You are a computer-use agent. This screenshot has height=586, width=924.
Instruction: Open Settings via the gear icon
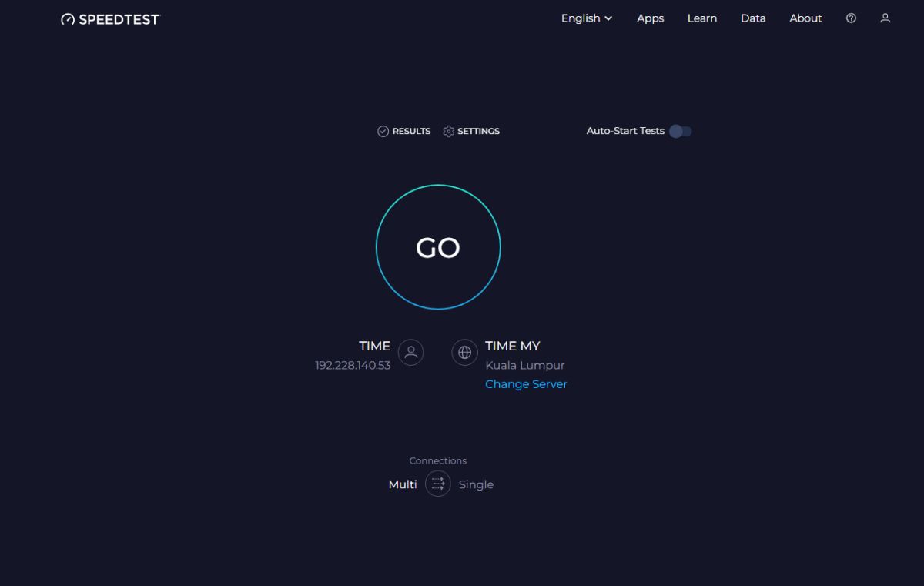pos(449,131)
